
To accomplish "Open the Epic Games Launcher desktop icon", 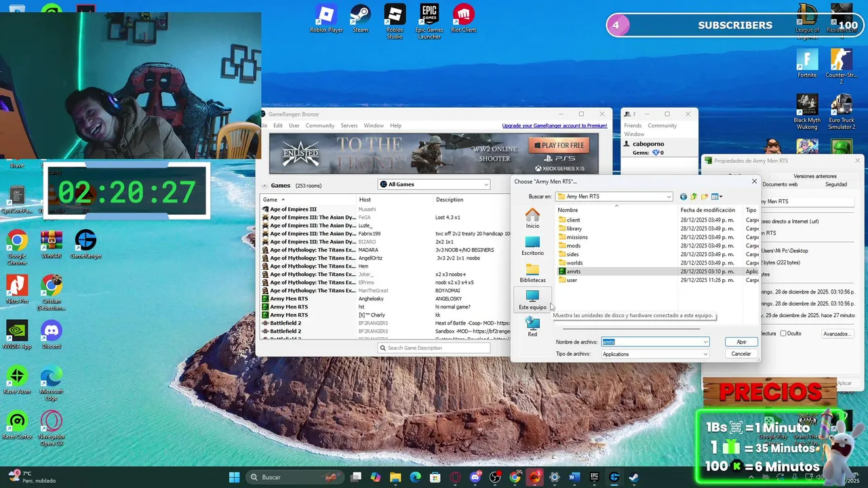I will pyautogui.click(x=429, y=22).
